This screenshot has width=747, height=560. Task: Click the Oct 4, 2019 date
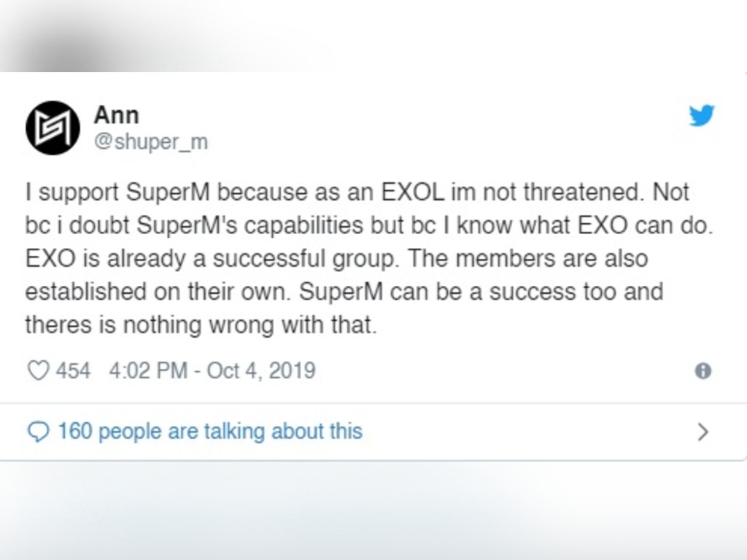click(261, 370)
